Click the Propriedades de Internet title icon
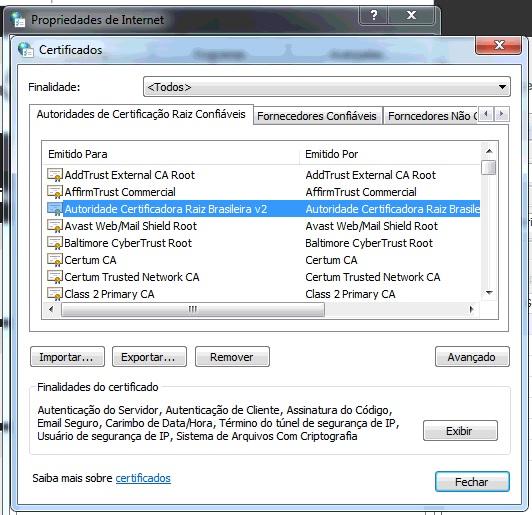 [x=18, y=19]
